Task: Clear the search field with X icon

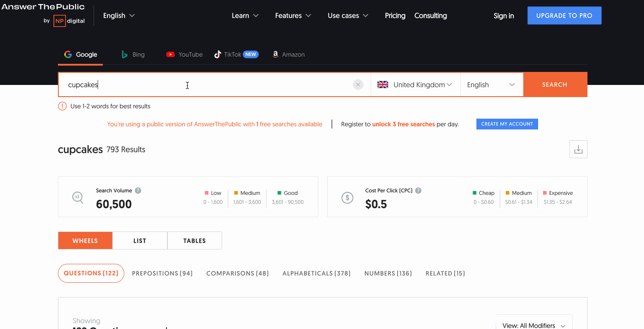Action: coord(358,84)
